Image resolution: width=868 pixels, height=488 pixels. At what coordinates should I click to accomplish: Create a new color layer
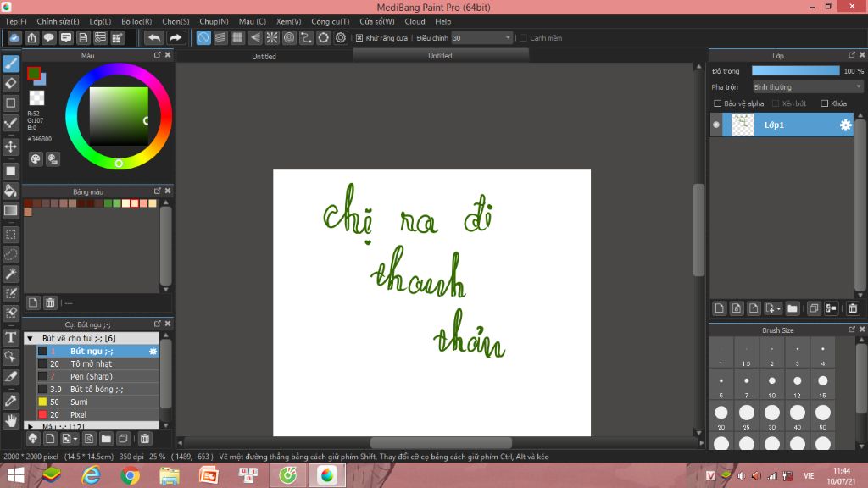[719, 308]
